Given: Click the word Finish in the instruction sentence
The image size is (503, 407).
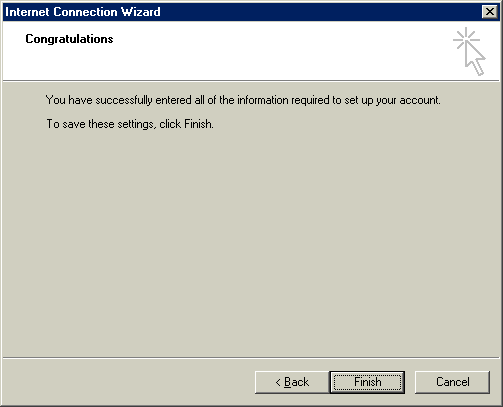Looking at the screenshot, I should tap(198, 124).
